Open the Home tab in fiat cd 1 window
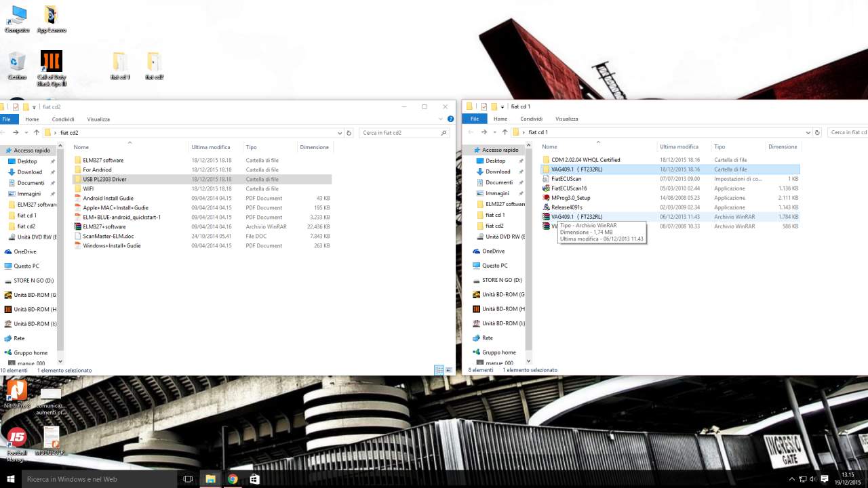The width and height of the screenshot is (868, 488). tap(500, 119)
